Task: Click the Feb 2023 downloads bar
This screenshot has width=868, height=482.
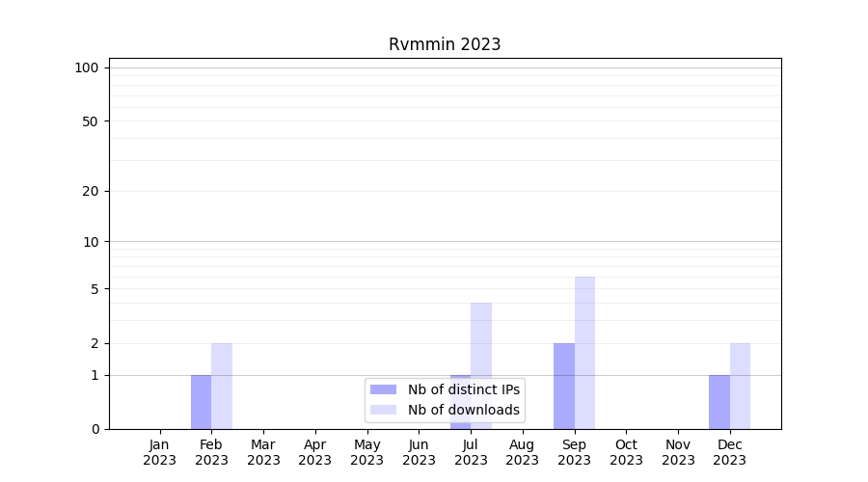Action: (x=222, y=386)
